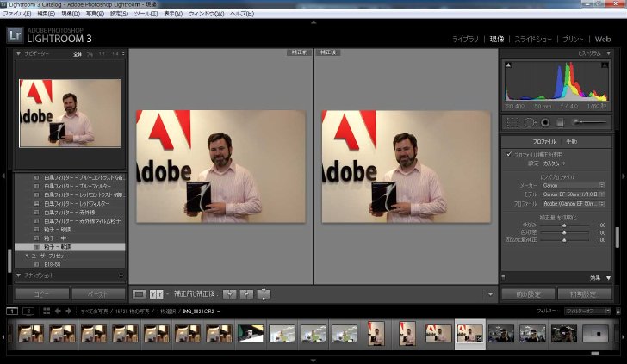This screenshot has height=364, width=627.
Task: Uncheck enable profile corrections checkbox
Action: (x=509, y=154)
